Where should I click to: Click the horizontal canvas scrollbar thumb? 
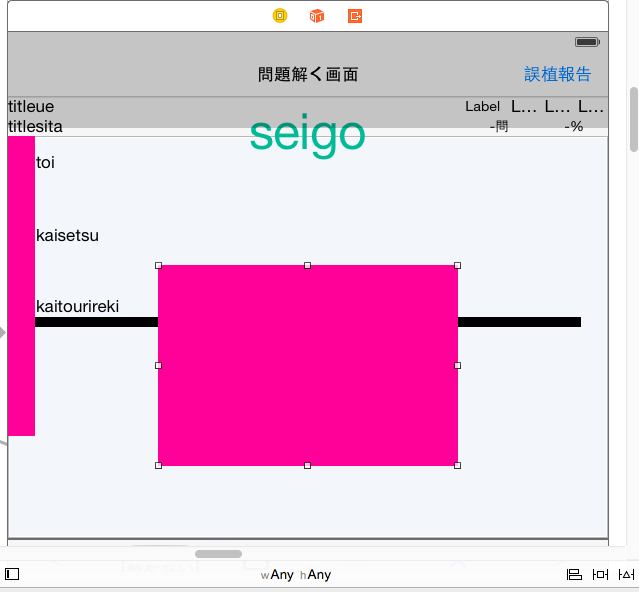coord(218,554)
